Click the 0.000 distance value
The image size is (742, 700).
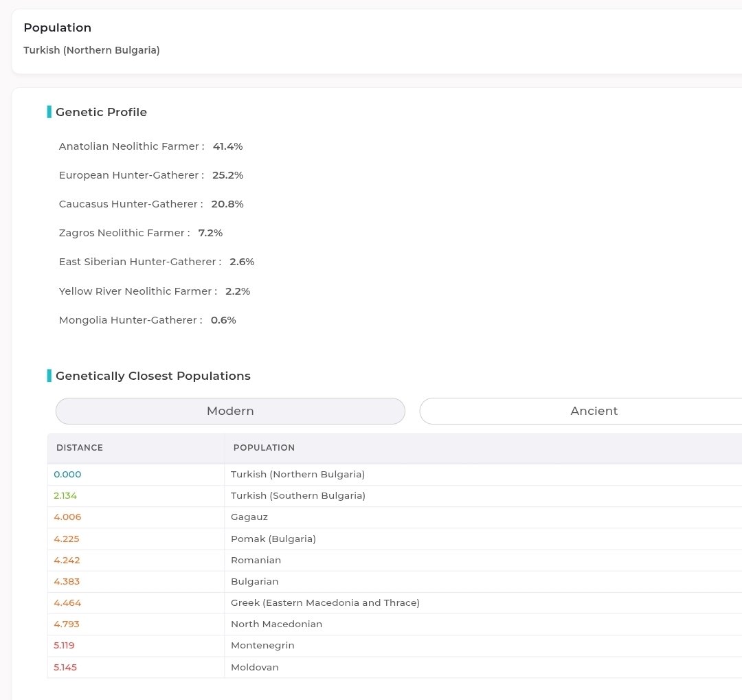(67, 474)
